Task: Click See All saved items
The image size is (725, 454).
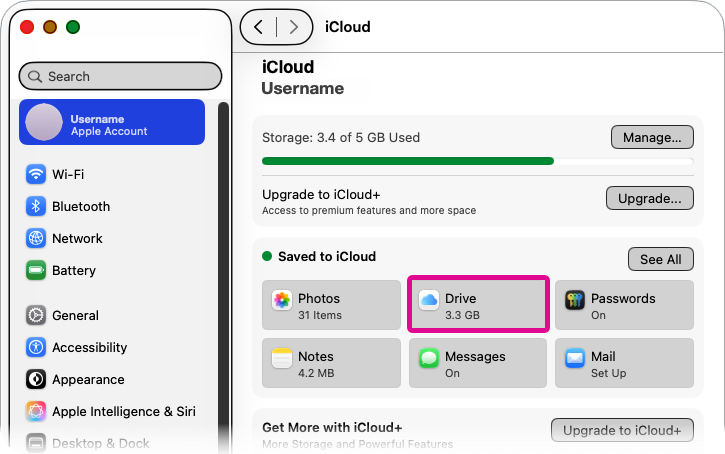Action: coord(661,259)
